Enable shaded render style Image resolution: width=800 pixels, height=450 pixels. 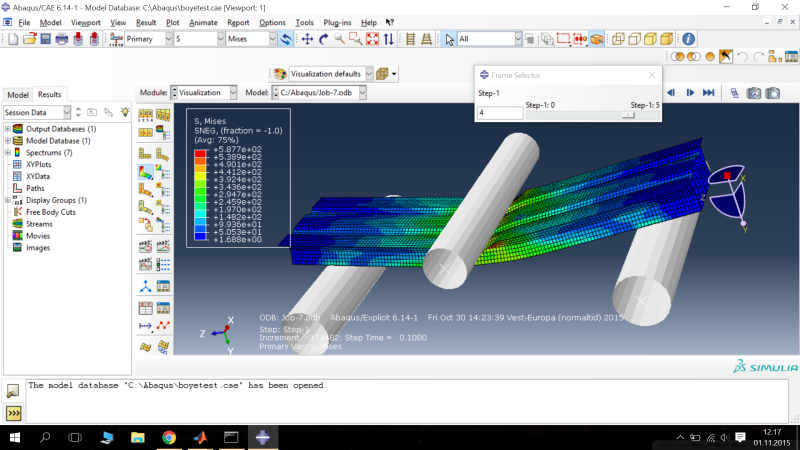(x=667, y=39)
